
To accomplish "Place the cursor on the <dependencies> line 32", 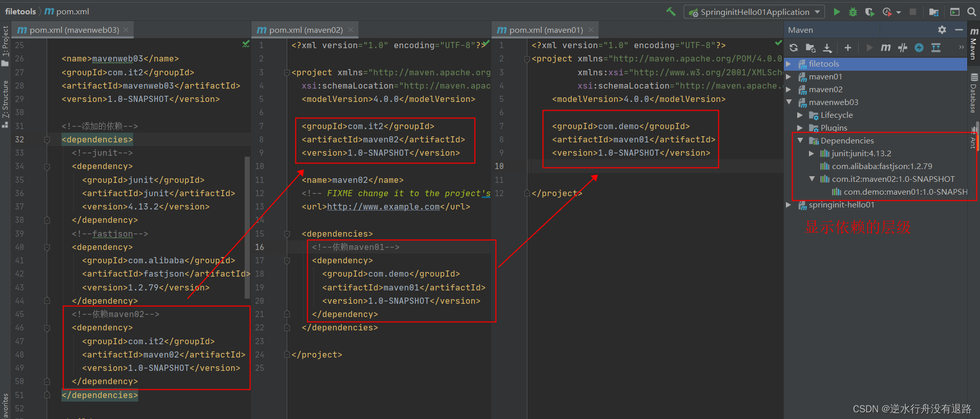I will coord(97,140).
